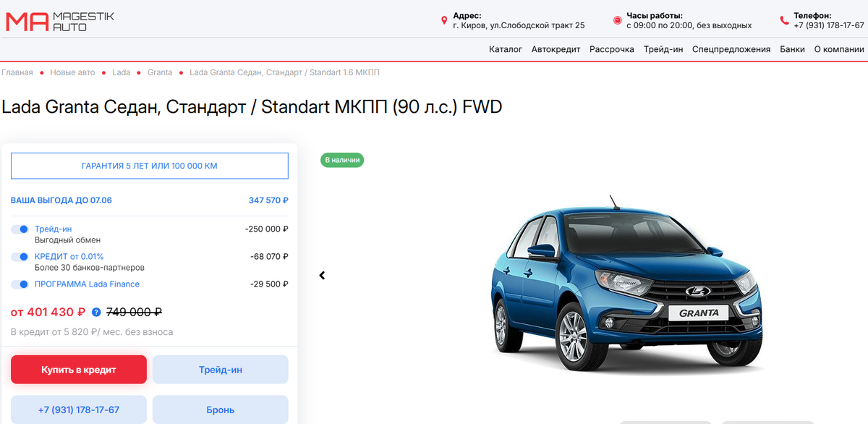Image resolution: width=868 pixels, height=424 pixels.
Task: Show previous car photo with left arrow
Action: coord(323,275)
